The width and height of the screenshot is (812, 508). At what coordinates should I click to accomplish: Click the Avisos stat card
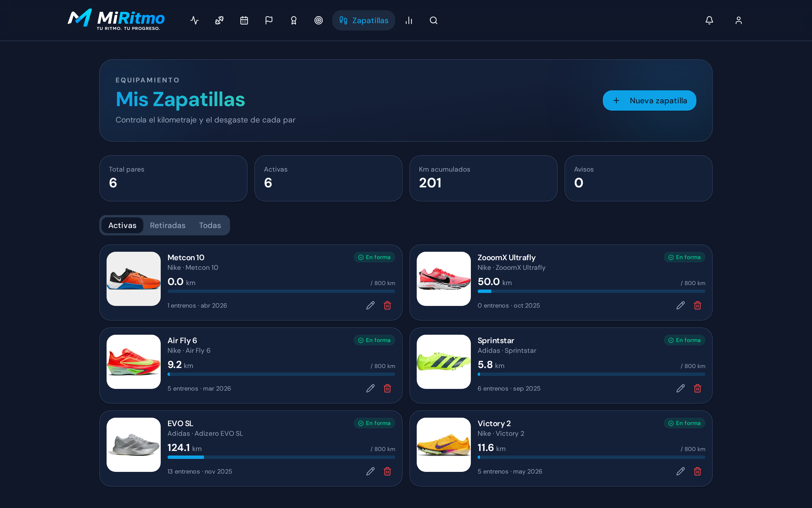[x=639, y=178]
